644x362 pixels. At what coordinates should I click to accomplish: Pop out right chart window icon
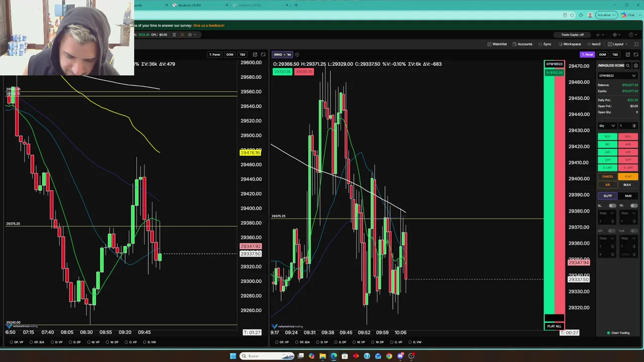coord(627,54)
